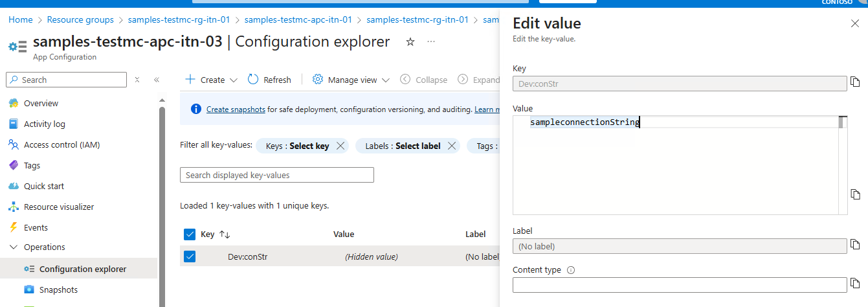This screenshot has height=307, width=868.
Task: Toggle the select-all Key header checkbox
Action: [x=190, y=234]
